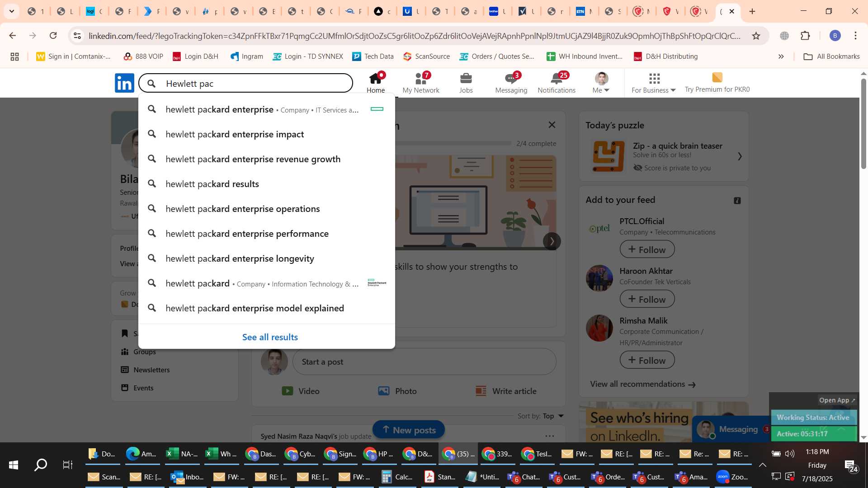The width and height of the screenshot is (868, 488).
Task: Open View all recommendations
Action: coord(642,384)
